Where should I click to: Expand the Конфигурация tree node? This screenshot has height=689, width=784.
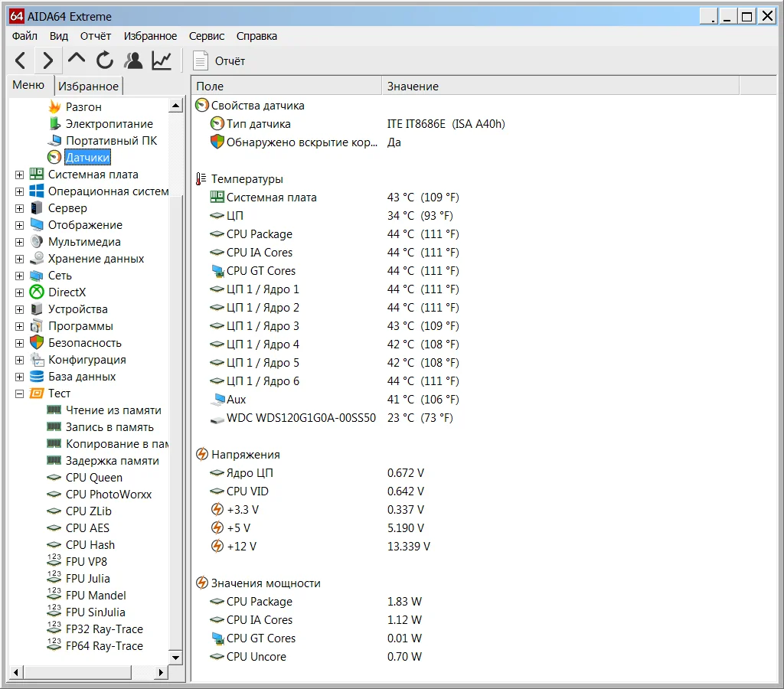[x=19, y=360]
